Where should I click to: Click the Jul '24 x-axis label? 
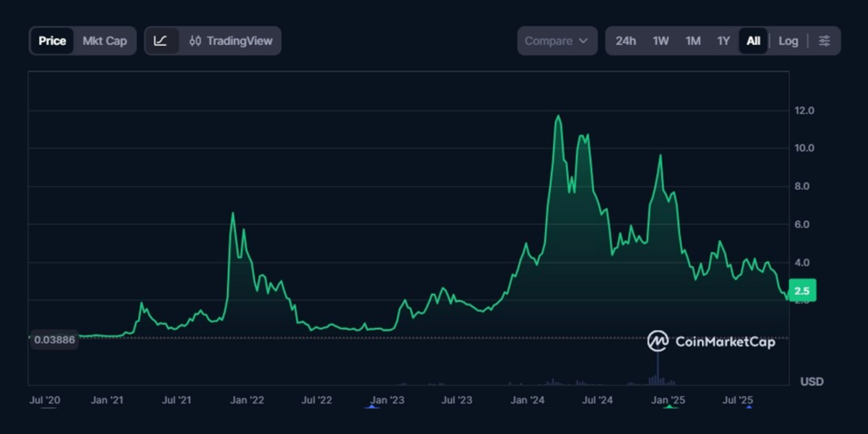click(598, 400)
